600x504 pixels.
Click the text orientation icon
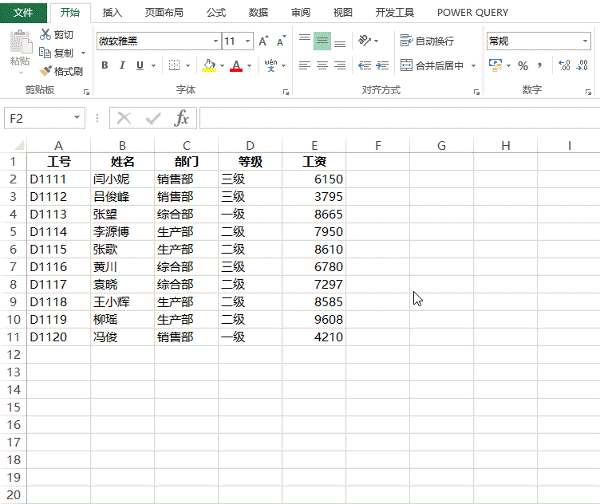(365, 41)
